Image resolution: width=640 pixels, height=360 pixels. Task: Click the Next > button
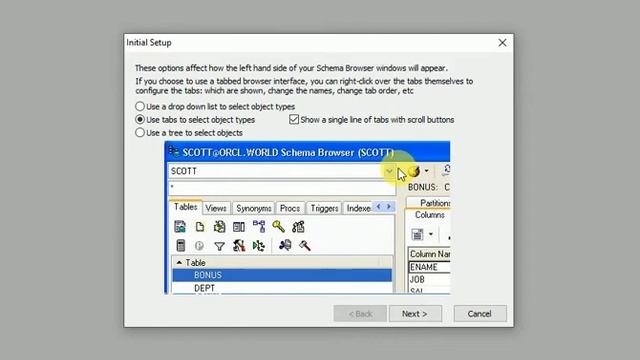[415, 313]
